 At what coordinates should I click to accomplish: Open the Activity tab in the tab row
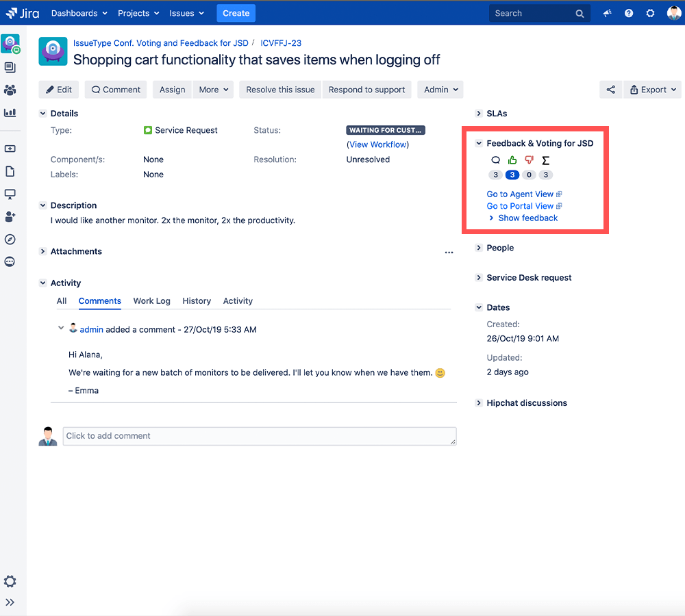tap(238, 300)
